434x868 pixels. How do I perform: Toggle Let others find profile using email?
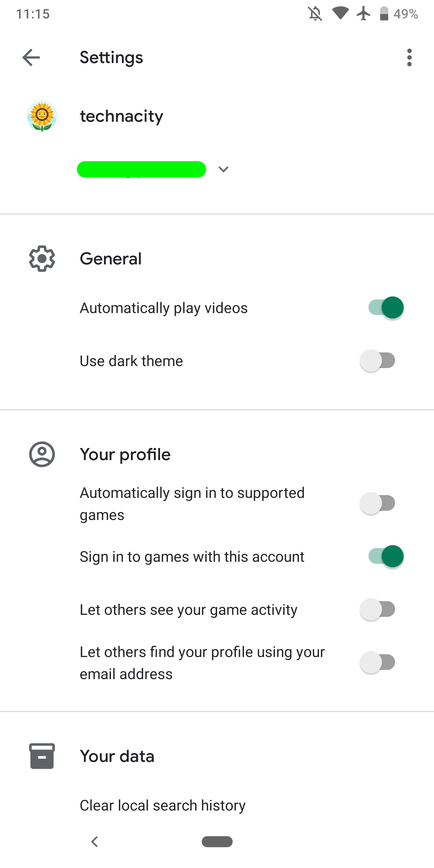(x=378, y=663)
